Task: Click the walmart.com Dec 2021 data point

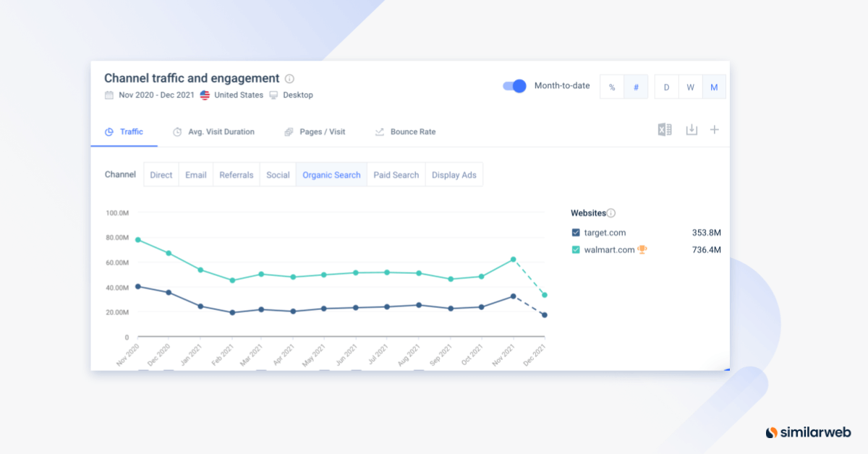Action: tap(544, 295)
